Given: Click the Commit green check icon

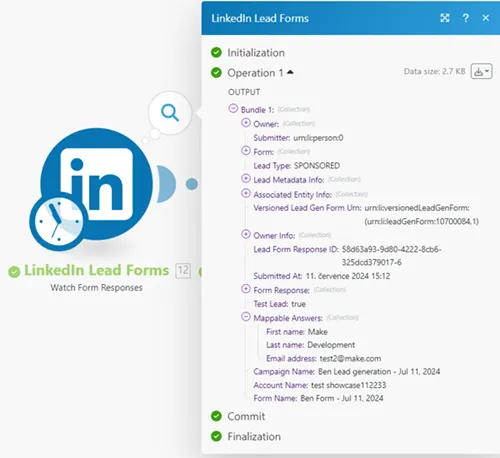Looking at the screenshot, I should click(x=216, y=416).
